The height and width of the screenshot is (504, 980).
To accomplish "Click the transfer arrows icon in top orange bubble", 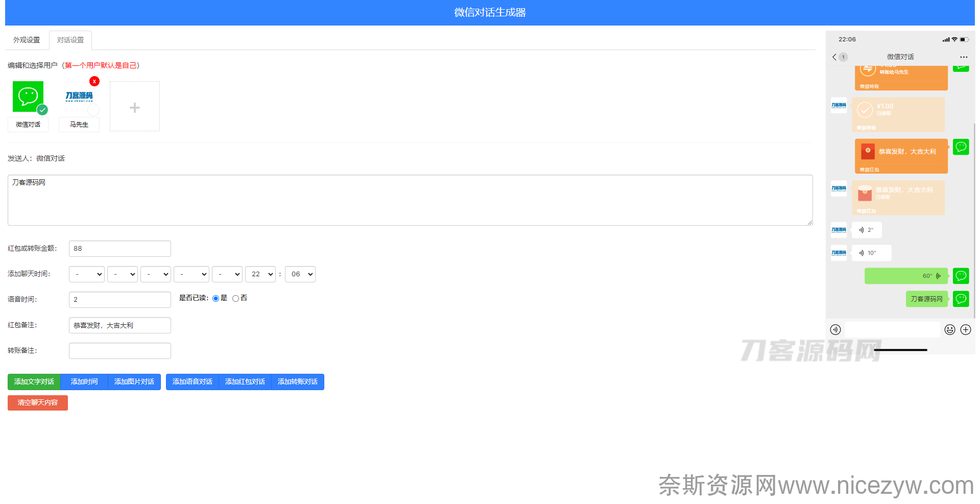I will click(868, 69).
